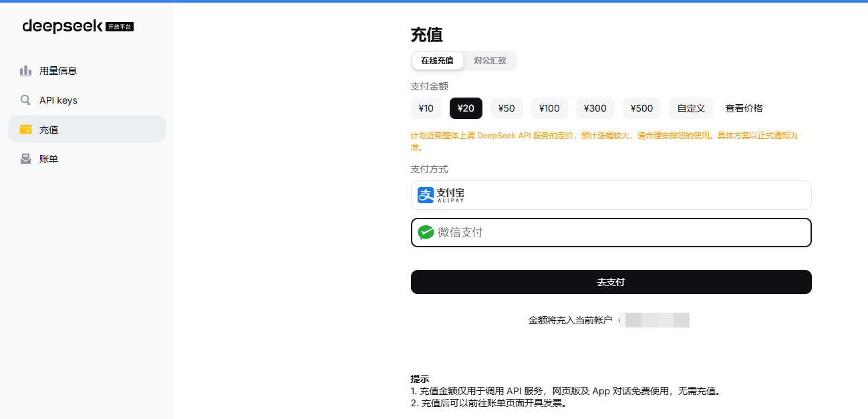Click the 支付方式 label
Screen dimensions: 868x419
pyautogui.click(x=429, y=170)
